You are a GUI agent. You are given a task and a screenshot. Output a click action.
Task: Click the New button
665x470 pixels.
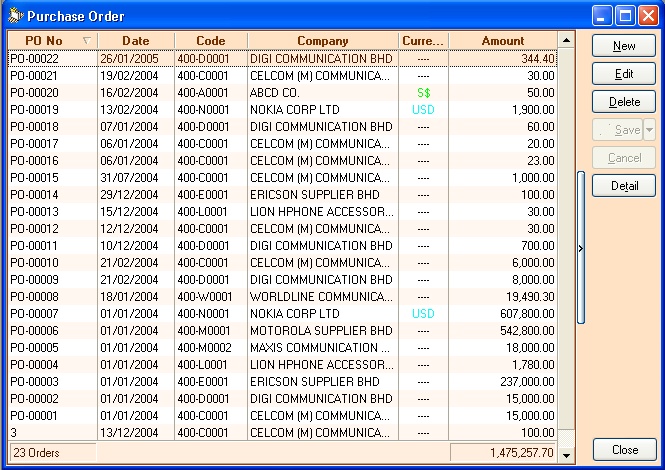click(623, 46)
